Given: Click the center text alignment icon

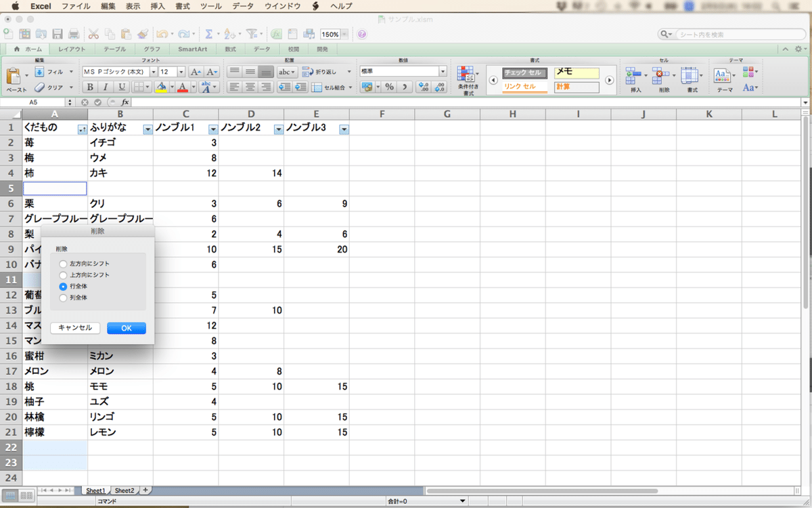Looking at the screenshot, I should (x=250, y=87).
